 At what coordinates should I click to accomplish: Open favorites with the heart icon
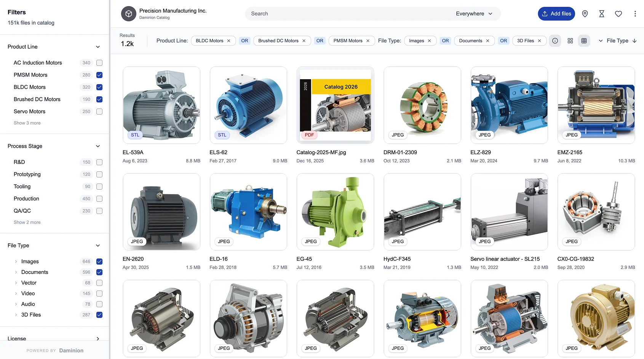(618, 14)
